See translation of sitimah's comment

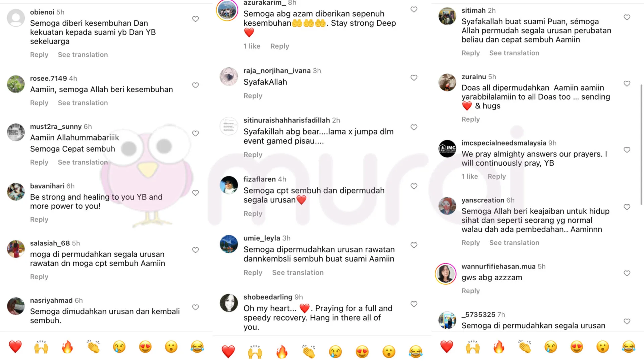point(514,53)
